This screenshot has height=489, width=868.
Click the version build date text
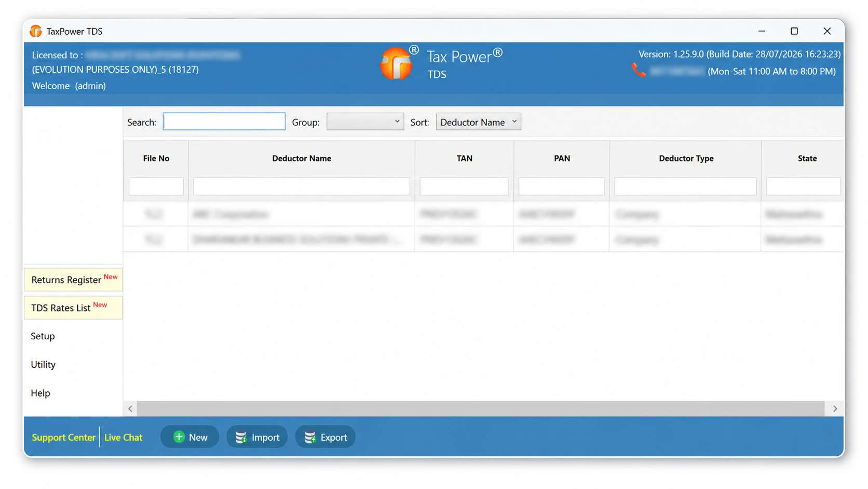(x=739, y=54)
